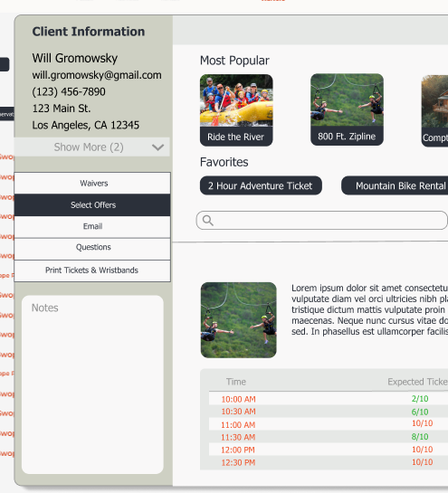448x493 pixels.
Task: Click the Show More chevron arrow
Action: 157,147
